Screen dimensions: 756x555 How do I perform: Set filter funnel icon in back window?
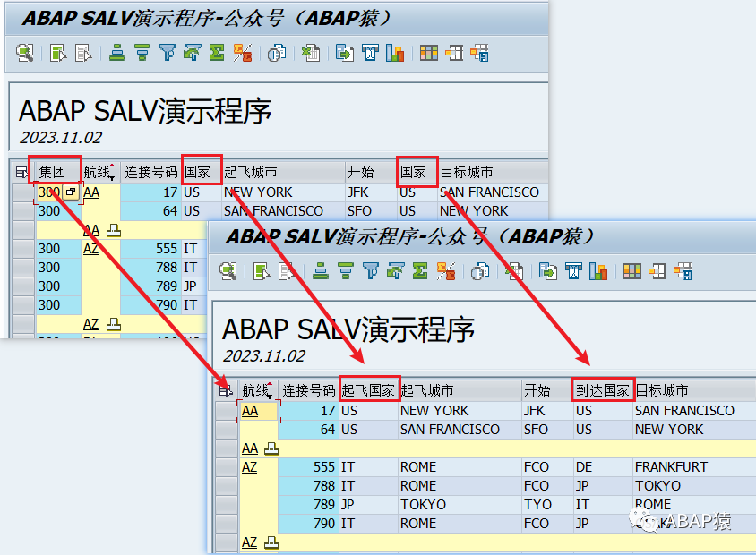168,53
